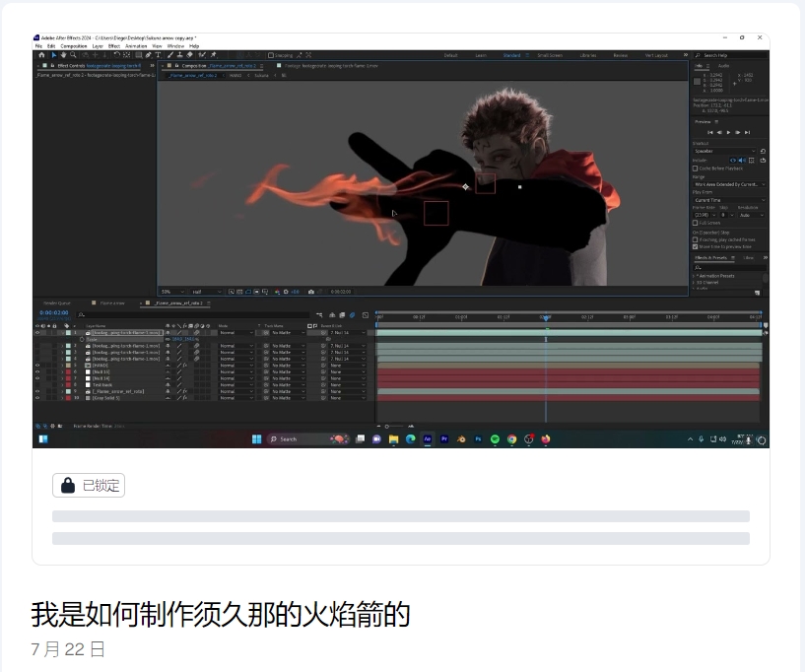Click the Windows Start button in taskbar center
The height and width of the screenshot is (672, 805).
(x=257, y=438)
